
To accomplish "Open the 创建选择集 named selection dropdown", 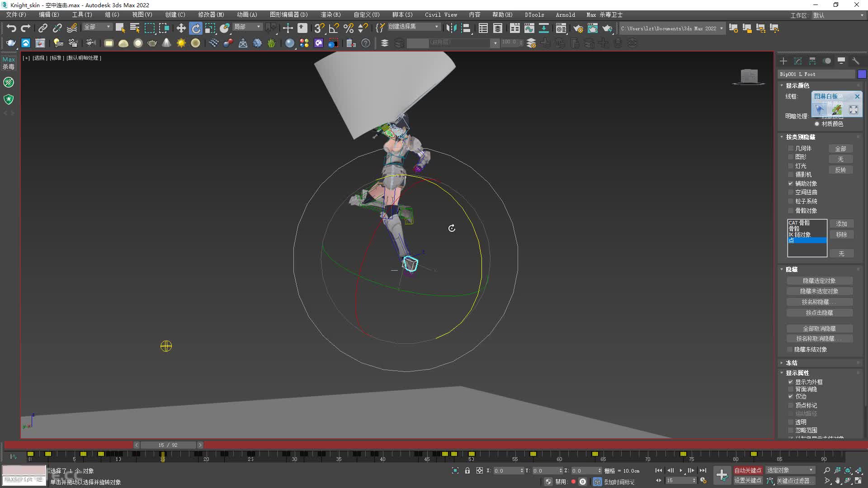I will [x=413, y=27].
